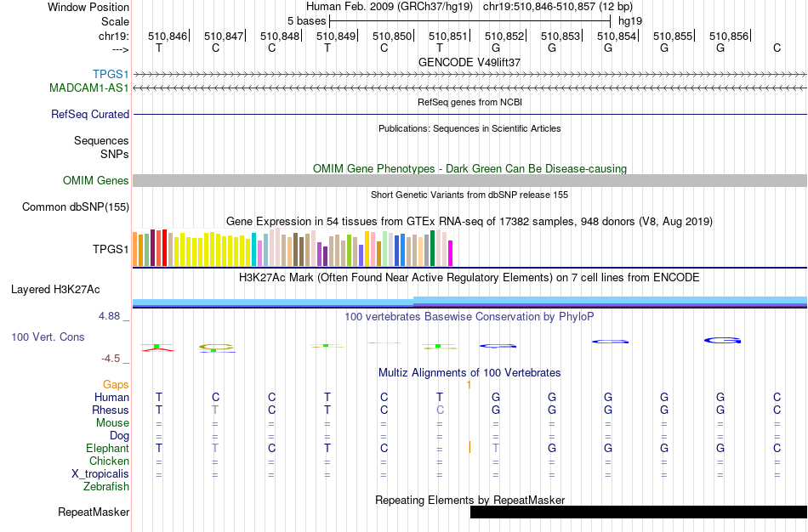This screenshot has height=532, width=808.
Task: Open the Common dbSNP(155) track label
Action: tap(76, 207)
